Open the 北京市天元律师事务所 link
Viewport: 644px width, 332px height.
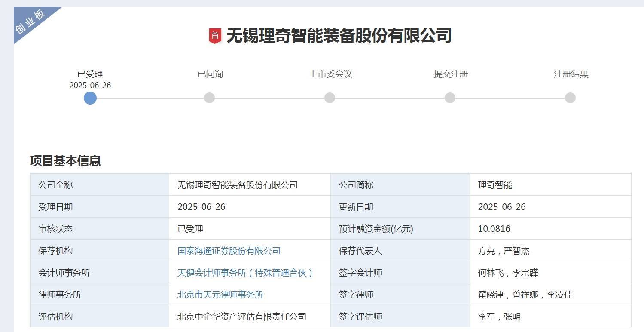220,295
